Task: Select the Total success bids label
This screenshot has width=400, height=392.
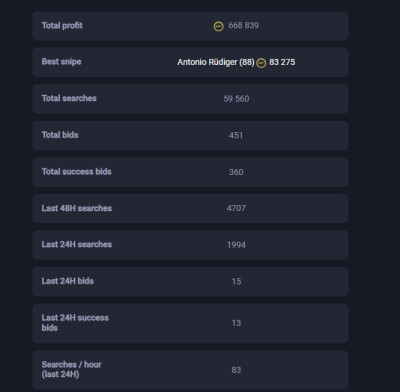Action: (x=76, y=172)
